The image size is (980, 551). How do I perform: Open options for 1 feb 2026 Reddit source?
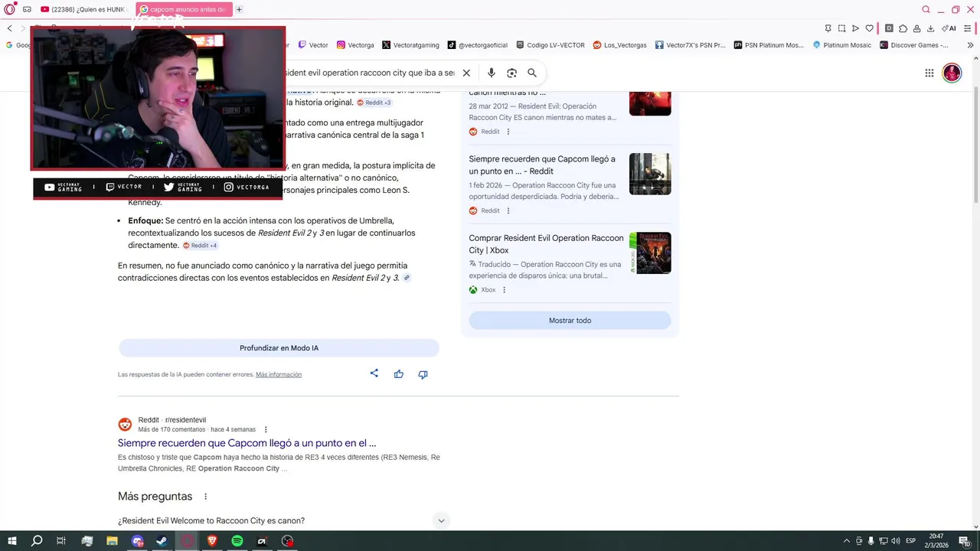tap(508, 210)
